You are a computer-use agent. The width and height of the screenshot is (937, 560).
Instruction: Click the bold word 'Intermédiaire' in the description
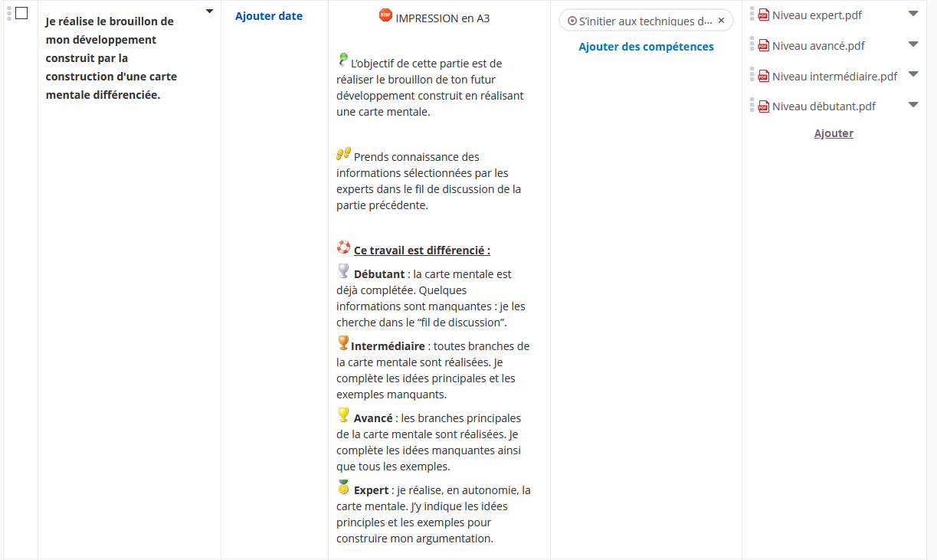coord(388,345)
